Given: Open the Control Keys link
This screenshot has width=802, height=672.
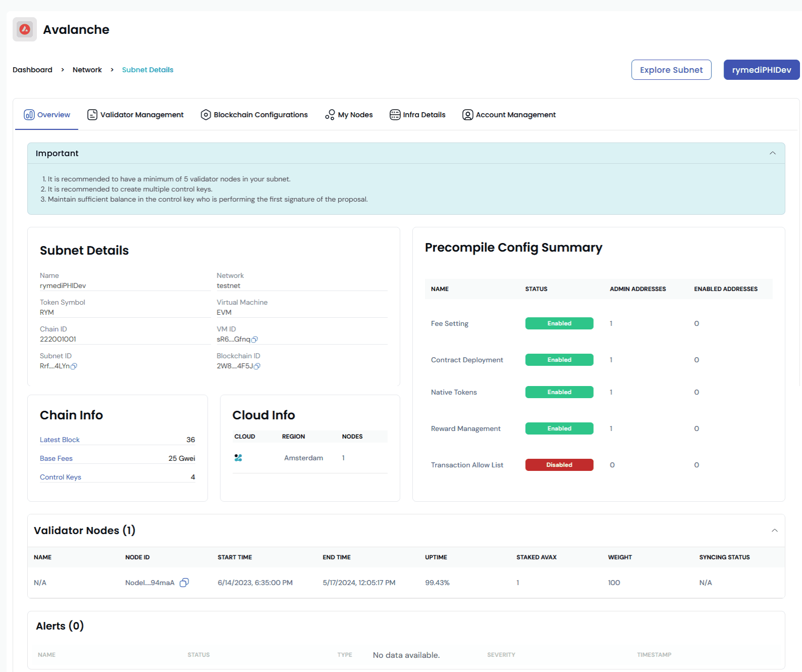Looking at the screenshot, I should pyautogui.click(x=61, y=477).
